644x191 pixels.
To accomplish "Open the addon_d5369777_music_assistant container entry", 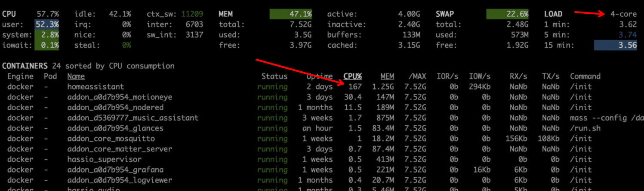I will [132, 118].
